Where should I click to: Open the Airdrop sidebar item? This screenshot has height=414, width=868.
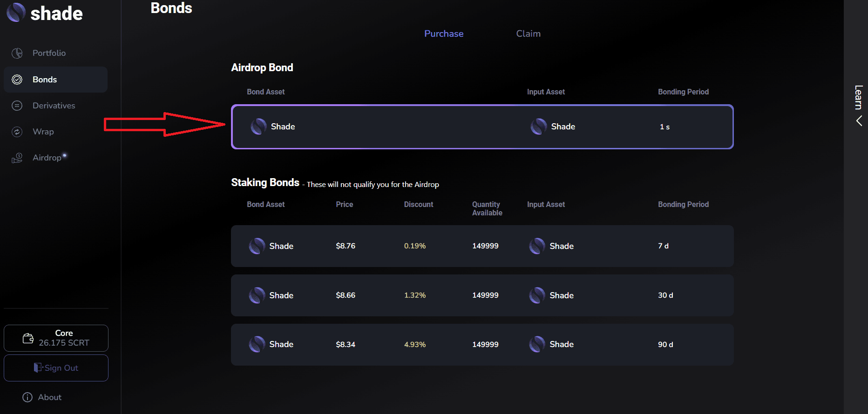pos(55,158)
